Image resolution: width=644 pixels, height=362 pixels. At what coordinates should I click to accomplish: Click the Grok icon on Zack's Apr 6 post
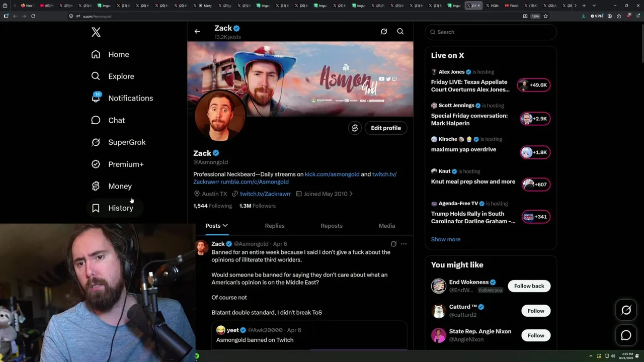pyautogui.click(x=393, y=244)
